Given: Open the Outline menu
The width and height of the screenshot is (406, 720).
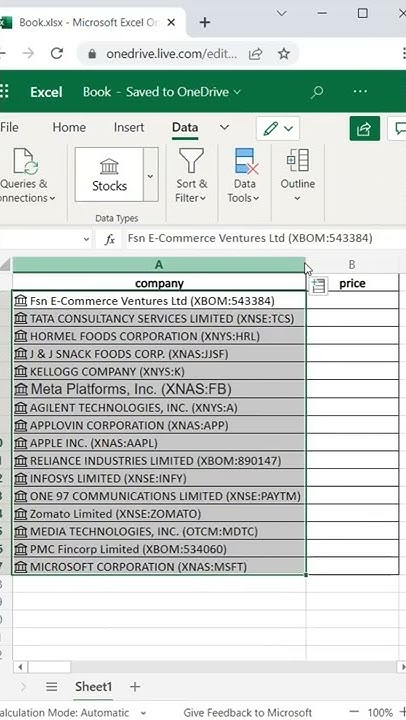Looking at the screenshot, I should 298,175.
